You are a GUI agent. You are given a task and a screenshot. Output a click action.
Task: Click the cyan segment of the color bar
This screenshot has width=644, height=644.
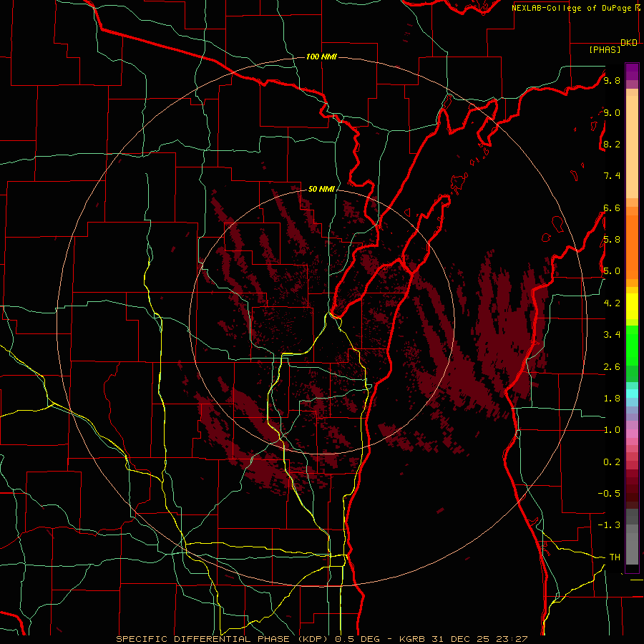click(632, 394)
